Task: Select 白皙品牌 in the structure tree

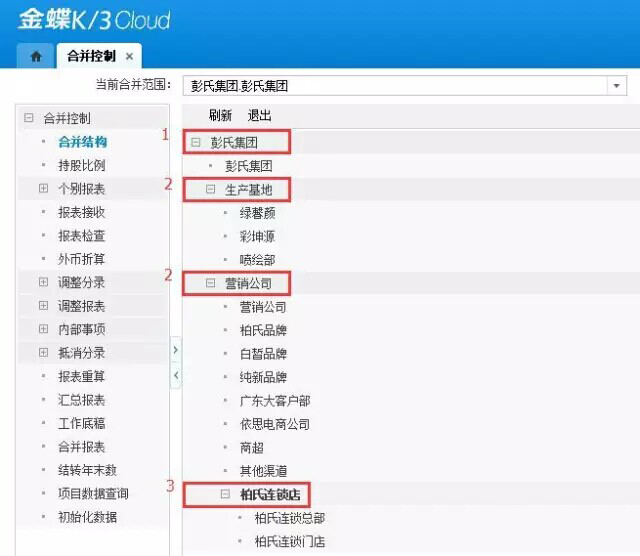Action: pos(263,354)
